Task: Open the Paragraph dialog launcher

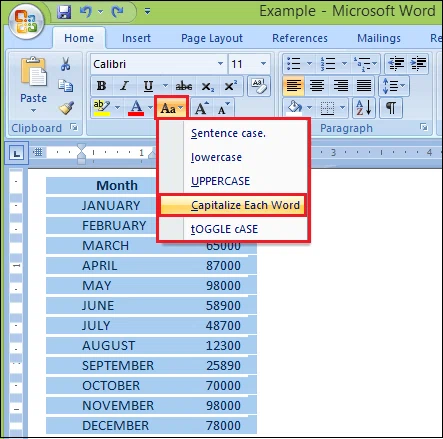Action: click(424, 127)
